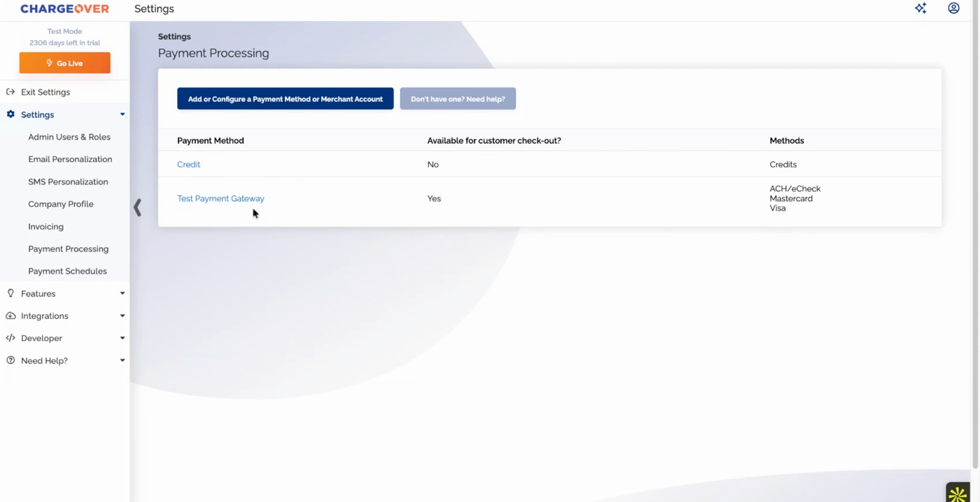Click the Settings gear icon in sidebar
980x502 pixels.
11,114
